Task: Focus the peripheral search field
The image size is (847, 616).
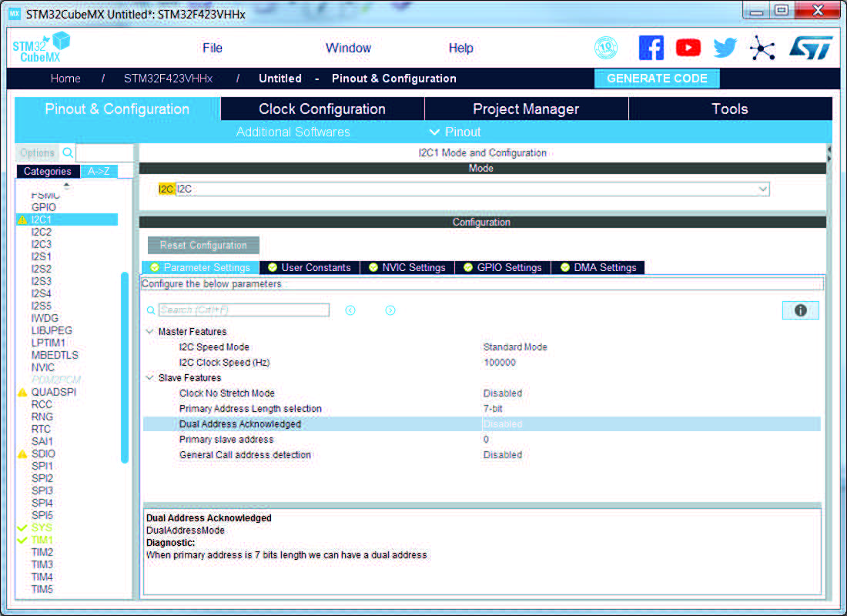Action: pos(104,153)
